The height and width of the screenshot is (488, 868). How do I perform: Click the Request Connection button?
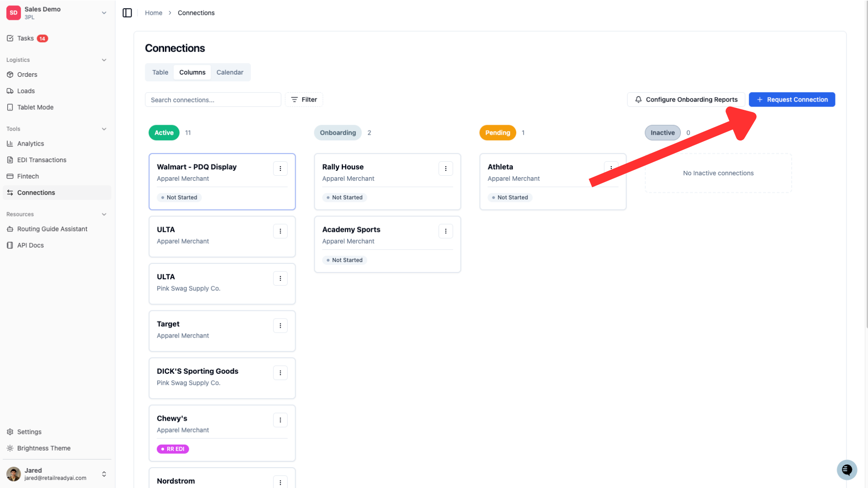click(792, 99)
